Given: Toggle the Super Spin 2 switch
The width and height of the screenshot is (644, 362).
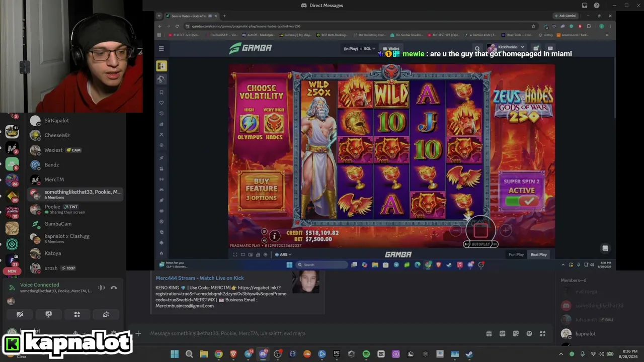Looking at the screenshot, I should [521, 201].
